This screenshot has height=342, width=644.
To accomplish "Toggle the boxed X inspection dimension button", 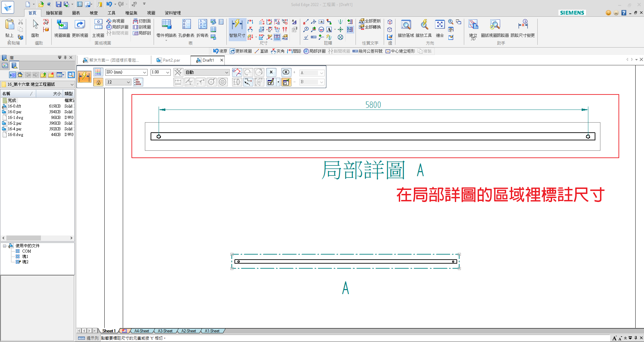I will pos(286,72).
